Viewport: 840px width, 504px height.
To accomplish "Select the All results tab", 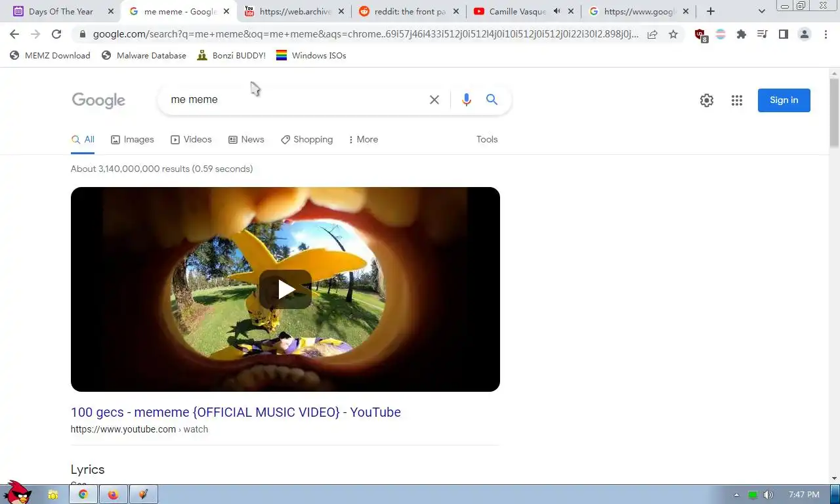I will pos(83,140).
